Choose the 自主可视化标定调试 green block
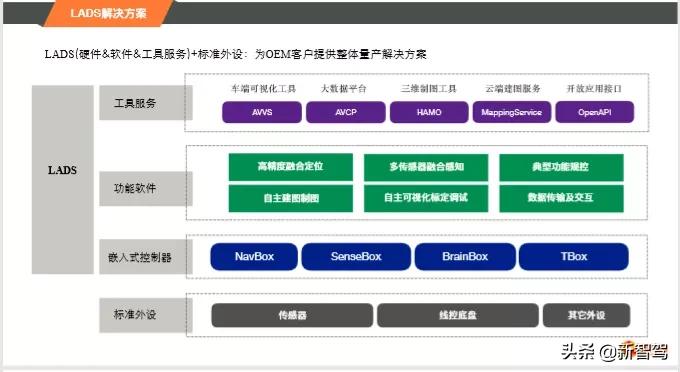The image size is (680, 372). tap(426, 199)
